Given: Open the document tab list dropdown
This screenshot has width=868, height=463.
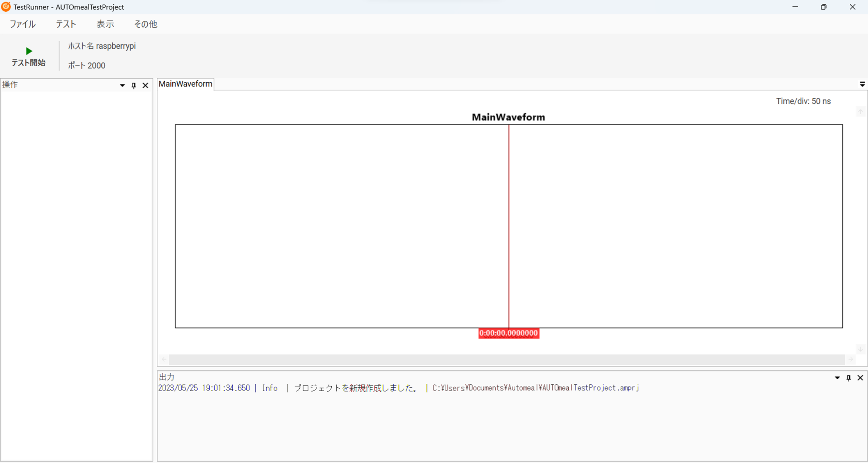Looking at the screenshot, I should click(862, 84).
